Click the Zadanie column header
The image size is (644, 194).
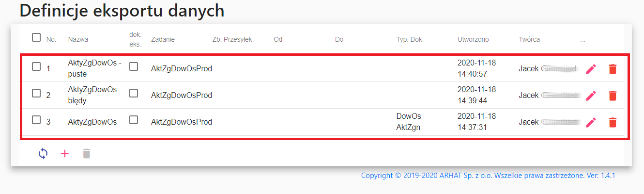point(163,39)
